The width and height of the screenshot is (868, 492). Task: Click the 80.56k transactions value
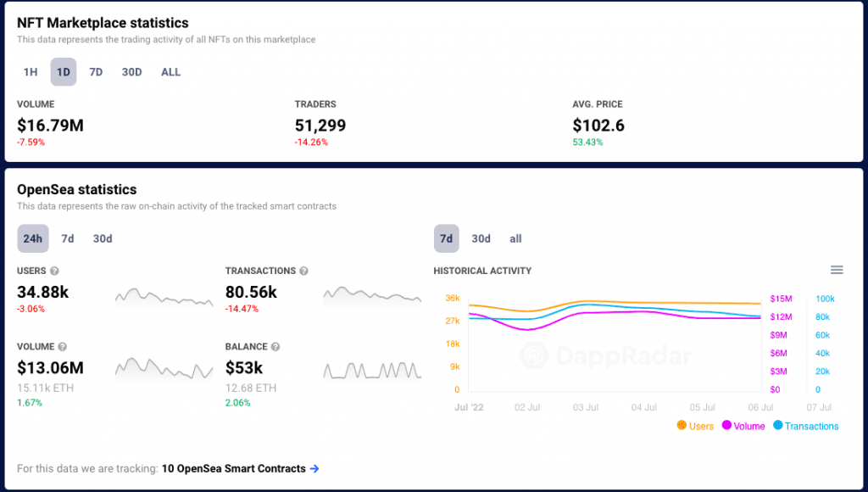pyautogui.click(x=251, y=292)
